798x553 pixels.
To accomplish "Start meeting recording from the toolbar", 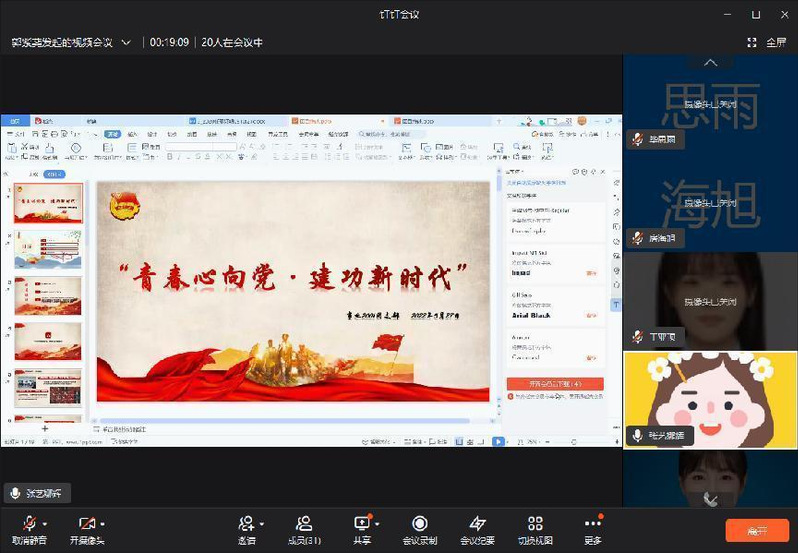I will (x=420, y=525).
